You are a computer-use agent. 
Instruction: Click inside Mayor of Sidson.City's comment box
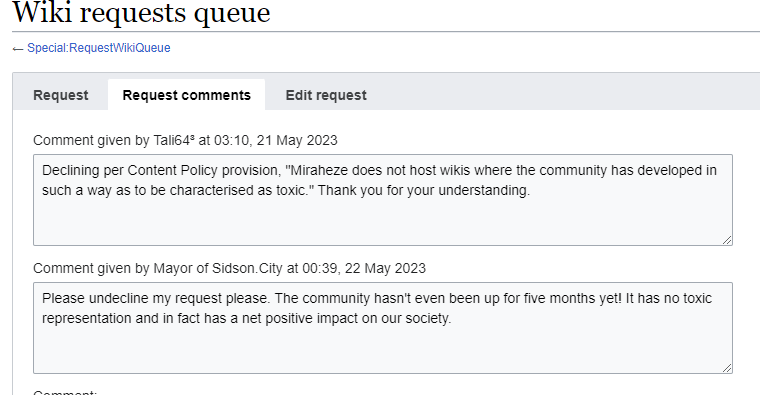tap(383, 328)
